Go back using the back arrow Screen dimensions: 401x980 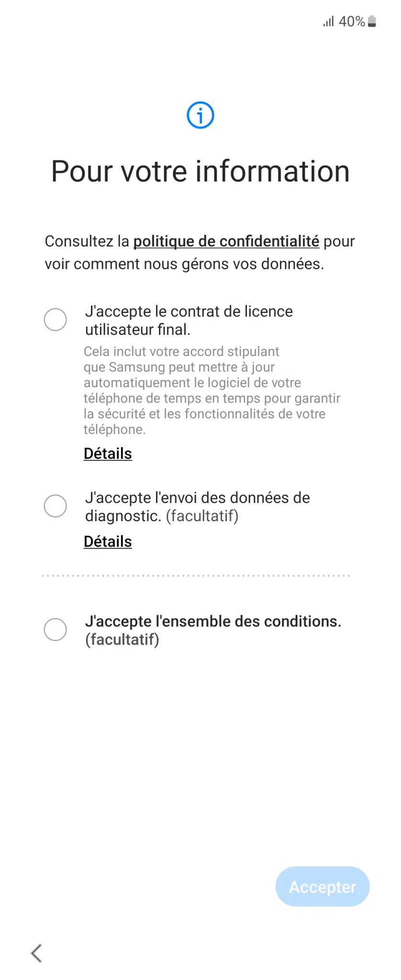click(36, 953)
